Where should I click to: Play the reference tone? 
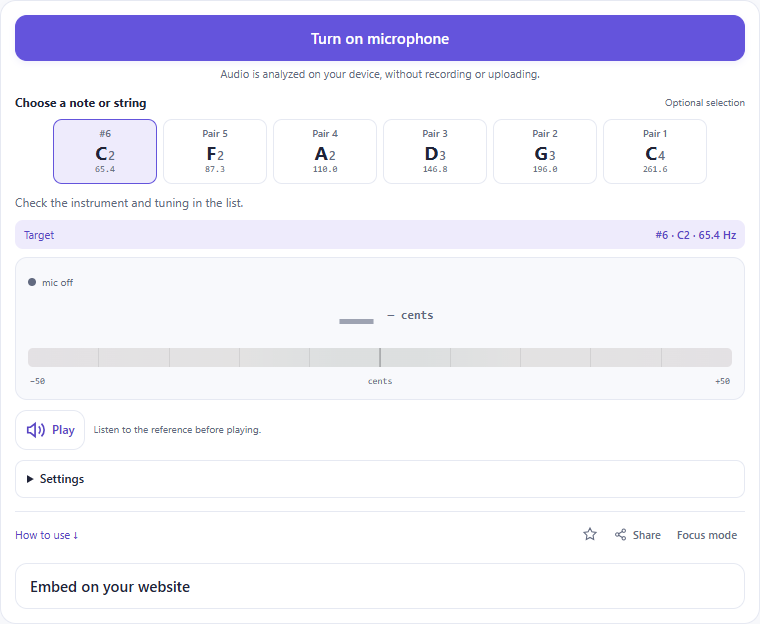[50, 430]
